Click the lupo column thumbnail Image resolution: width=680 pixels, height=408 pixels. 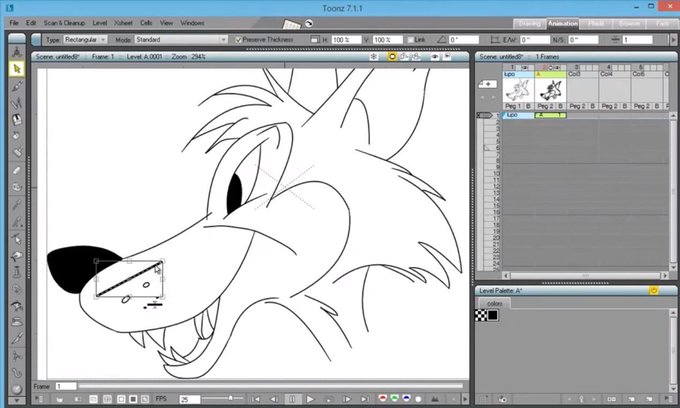coord(518,90)
